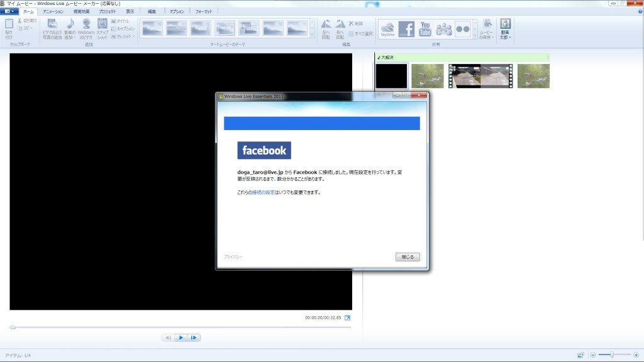644x362 pixels.
Task: View the preview in full screen
Action: tap(347, 317)
